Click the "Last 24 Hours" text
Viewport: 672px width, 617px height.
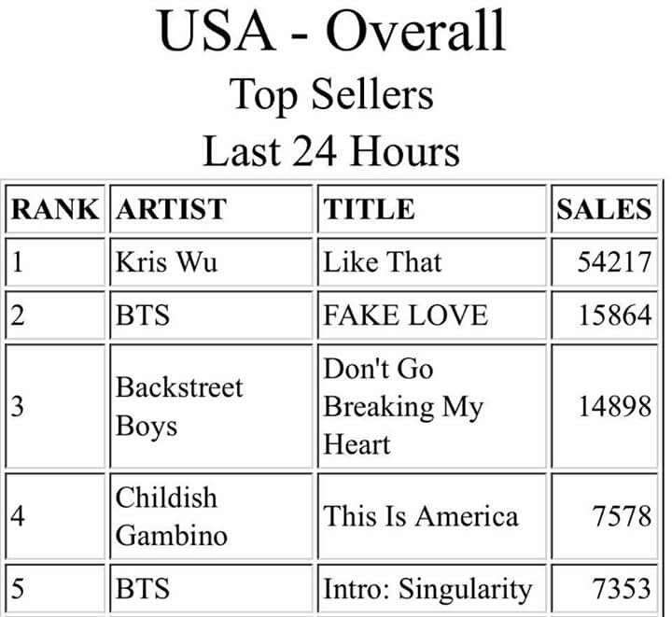(331, 150)
